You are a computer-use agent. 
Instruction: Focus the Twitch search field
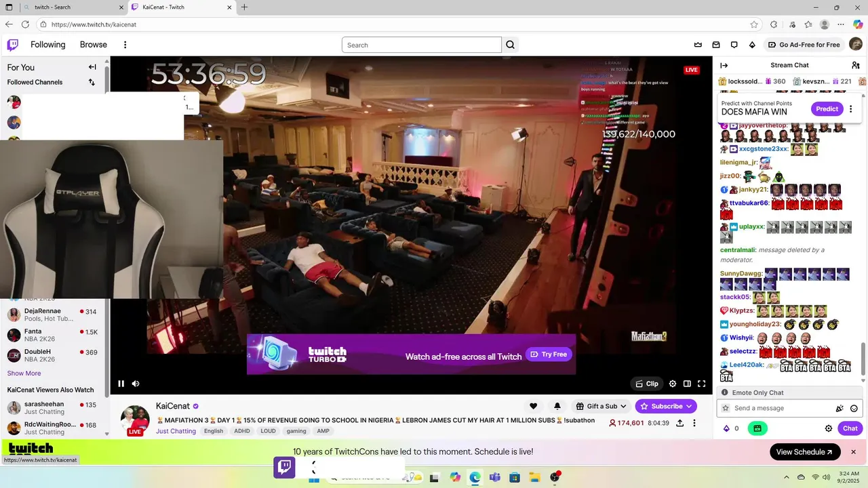422,45
